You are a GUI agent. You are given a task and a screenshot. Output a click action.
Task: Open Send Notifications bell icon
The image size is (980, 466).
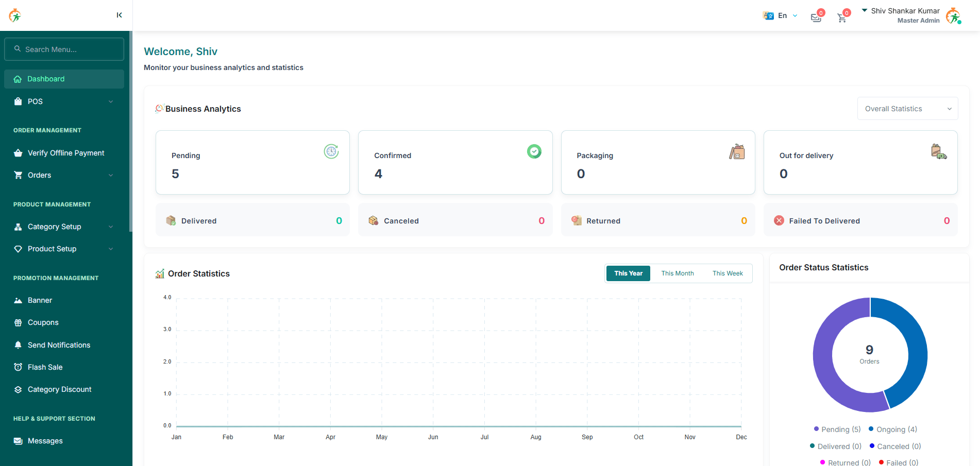[18, 344]
